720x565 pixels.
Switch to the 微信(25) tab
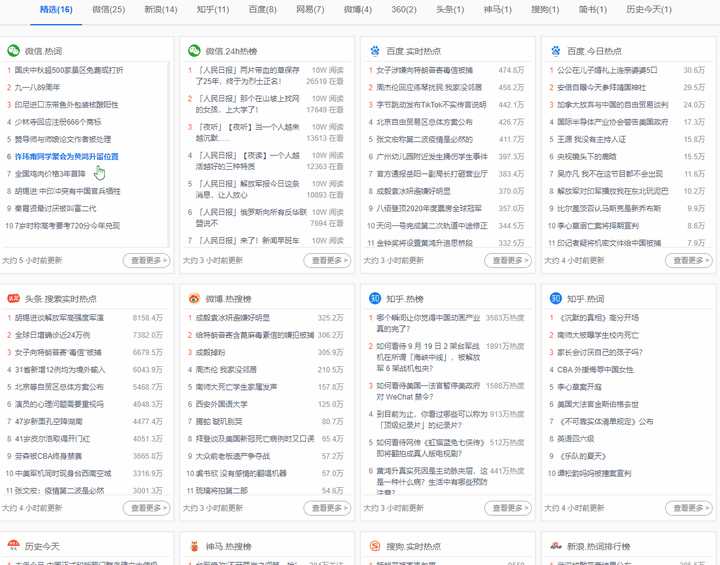tap(109, 10)
